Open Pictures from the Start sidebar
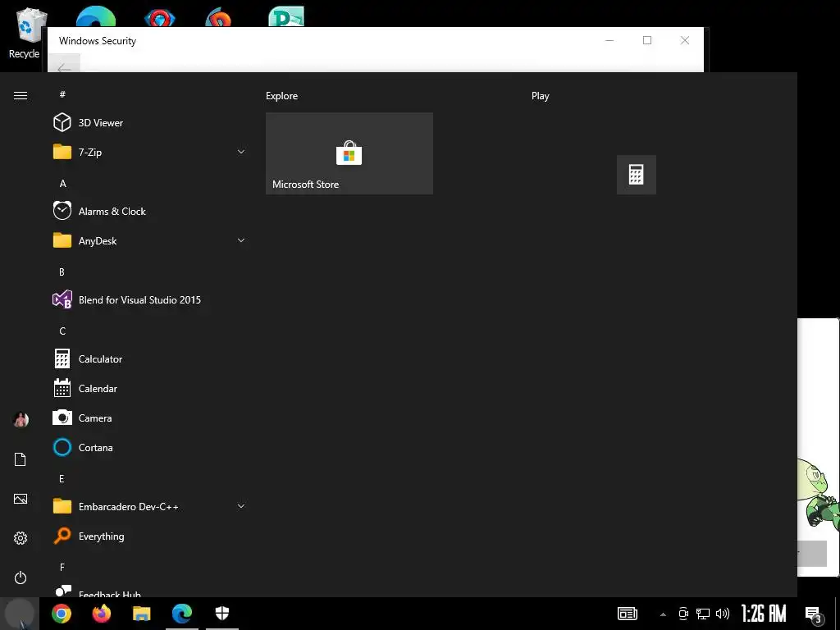The width and height of the screenshot is (840, 630). [x=21, y=499]
